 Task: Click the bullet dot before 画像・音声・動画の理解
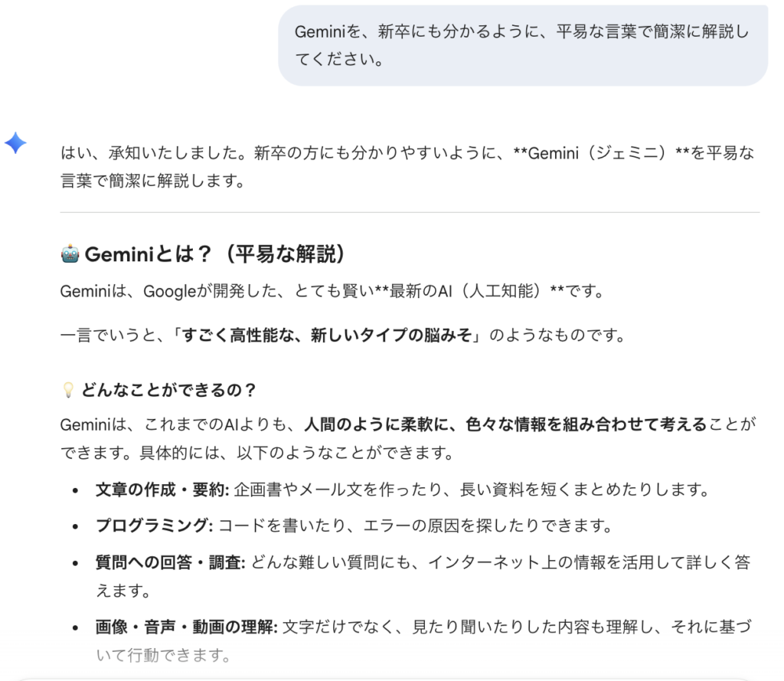coord(76,628)
